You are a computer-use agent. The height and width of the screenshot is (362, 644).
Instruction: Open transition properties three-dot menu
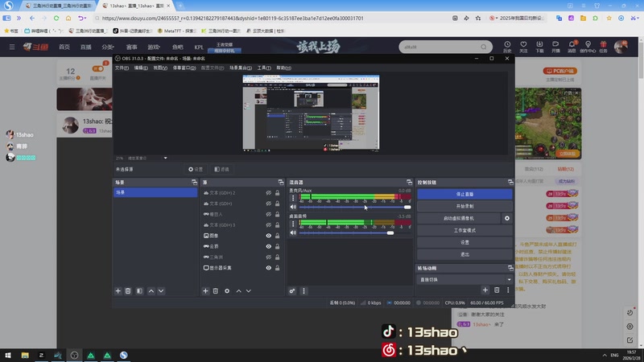[x=508, y=290]
